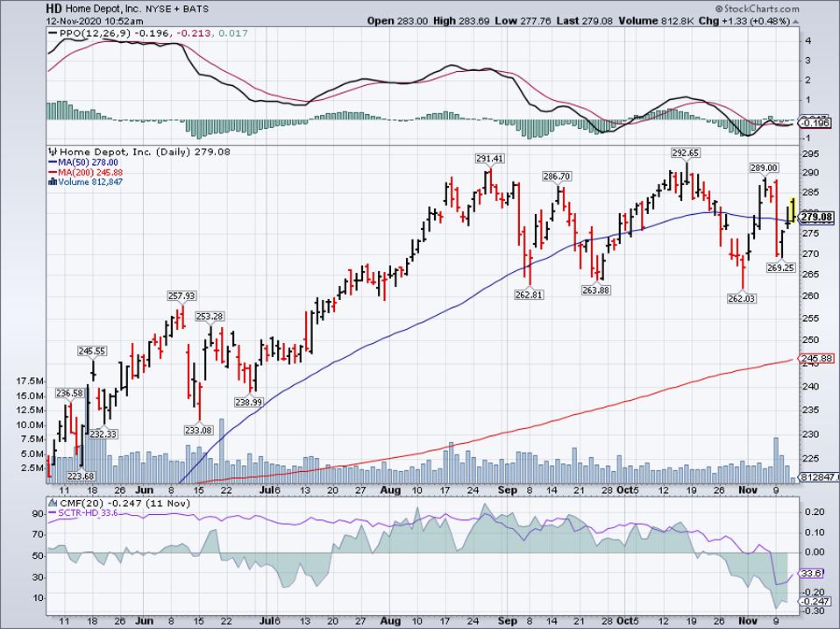Click the 223.68 low price label
This screenshot has height=629, width=840.
coord(81,476)
